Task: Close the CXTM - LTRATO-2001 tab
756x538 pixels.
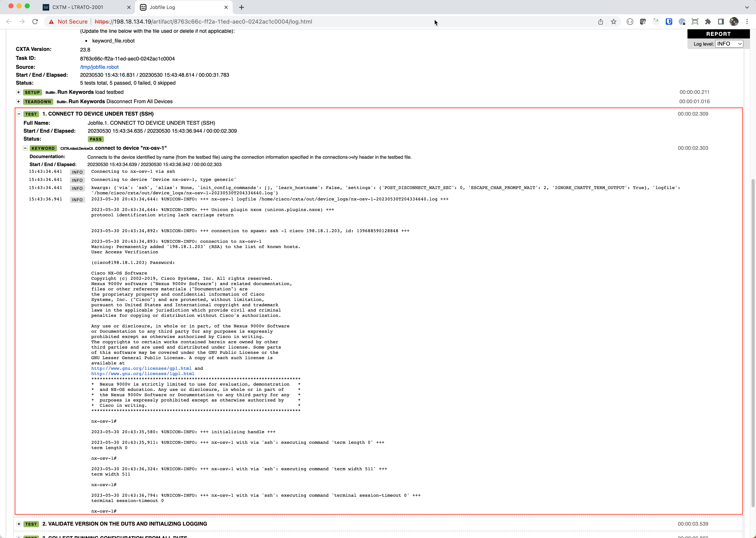Action: point(129,7)
